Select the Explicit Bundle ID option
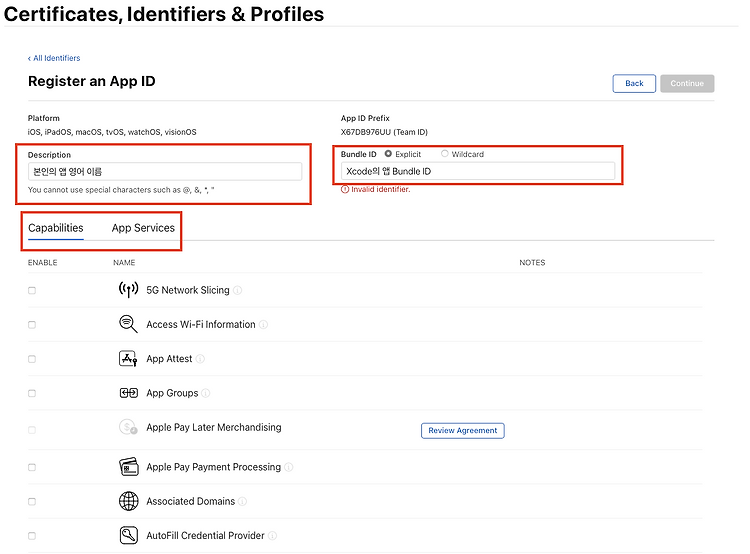Screen dimensions: 750x554 tap(388, 154)
